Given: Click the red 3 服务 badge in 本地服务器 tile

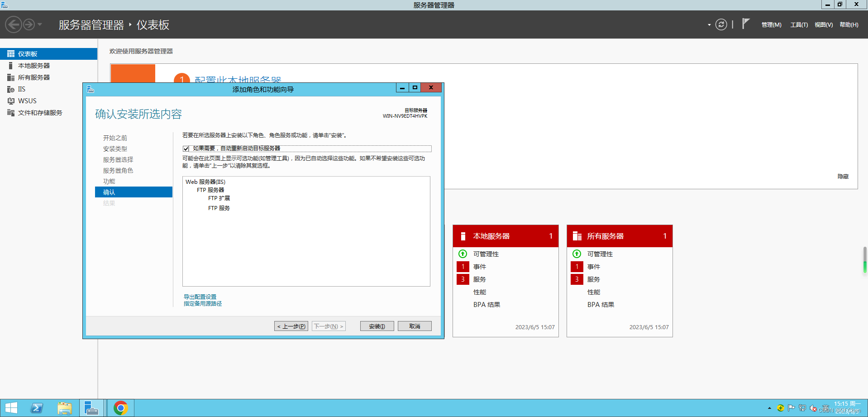Looking at the screenshot, I should click(463, 279).
